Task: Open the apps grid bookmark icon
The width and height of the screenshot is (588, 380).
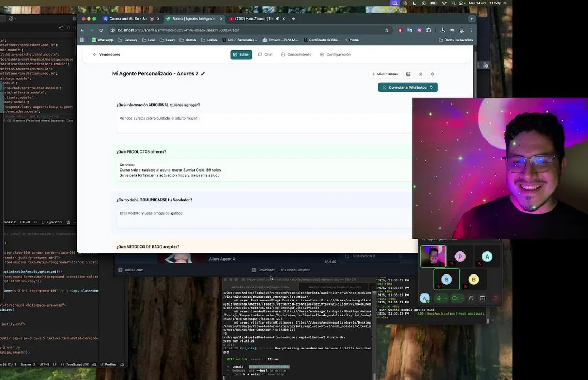Action: tap(82, 40)
